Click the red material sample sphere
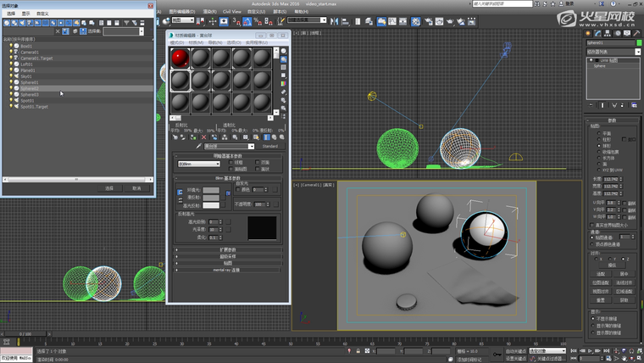The image size is (644, 363). (x=180, y=58)
